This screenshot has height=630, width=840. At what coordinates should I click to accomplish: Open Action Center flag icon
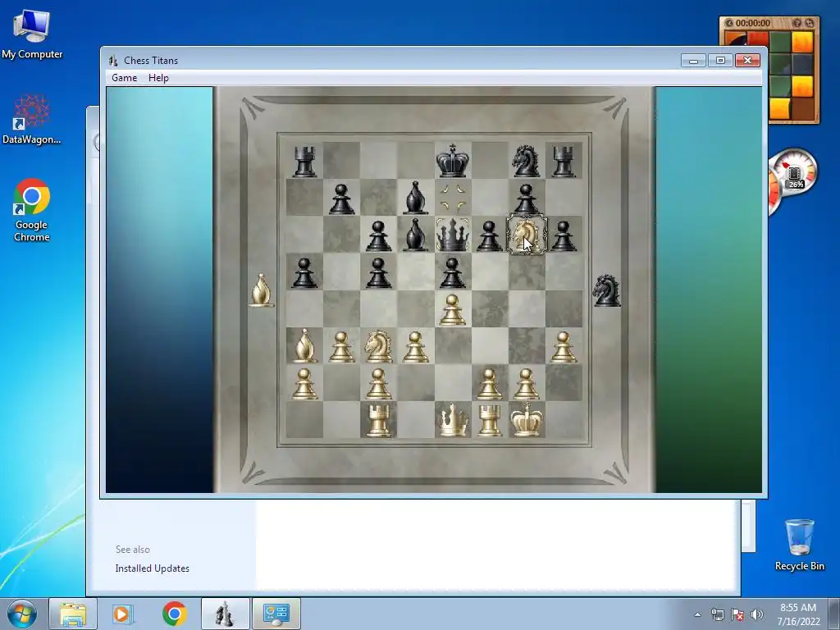point(737,614)
